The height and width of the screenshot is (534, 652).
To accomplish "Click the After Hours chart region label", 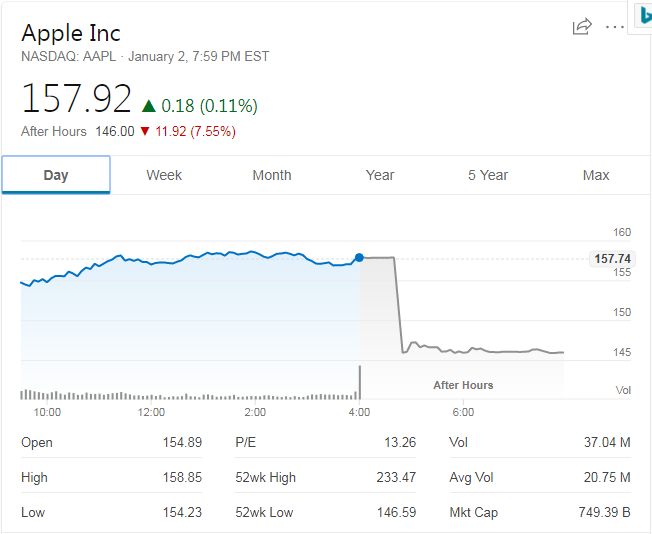I will click(463, 385).
